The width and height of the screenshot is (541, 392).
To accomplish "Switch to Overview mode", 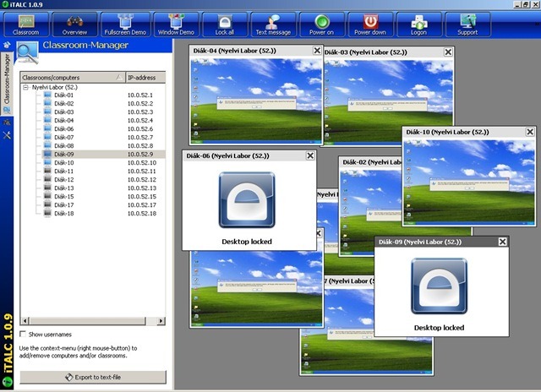I will (x=74, y=23).
